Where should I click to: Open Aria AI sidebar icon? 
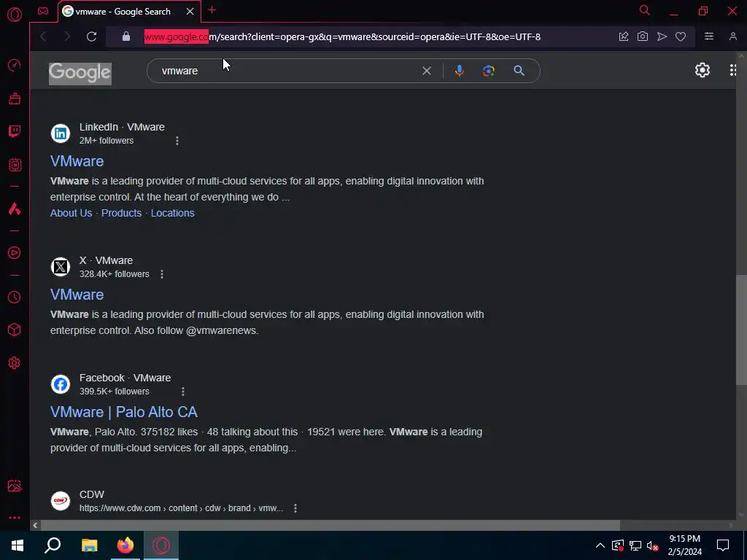(x=15, y=209)
